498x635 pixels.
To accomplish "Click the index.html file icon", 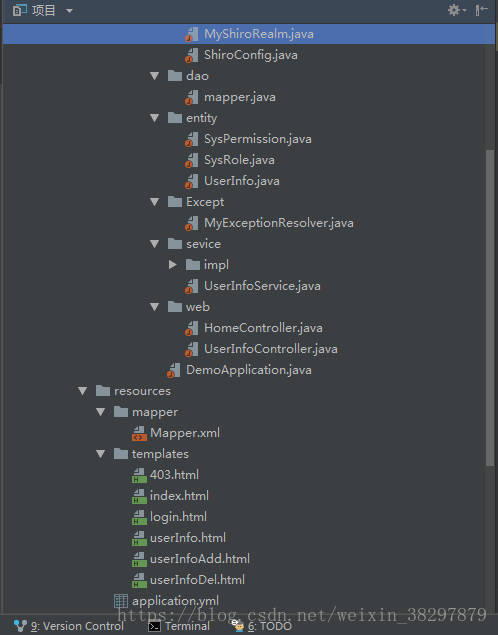I will click(x=139, y=496).
